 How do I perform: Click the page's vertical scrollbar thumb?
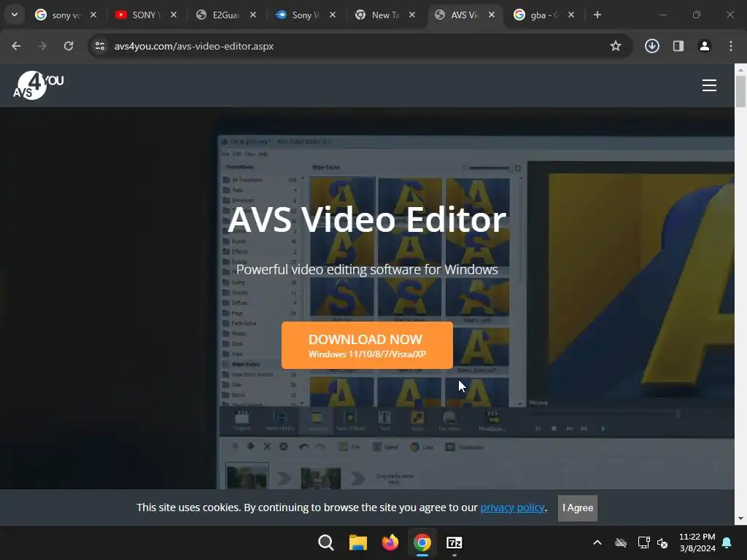coord(740,91)
